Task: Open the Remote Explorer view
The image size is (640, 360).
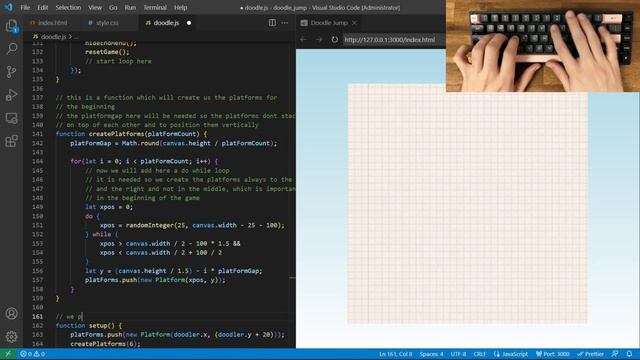Action: pyautogui.click(x=11, y=118)
